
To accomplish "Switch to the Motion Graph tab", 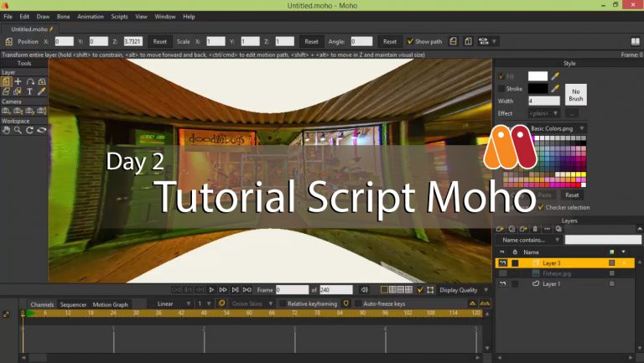I will click(110, 304).
